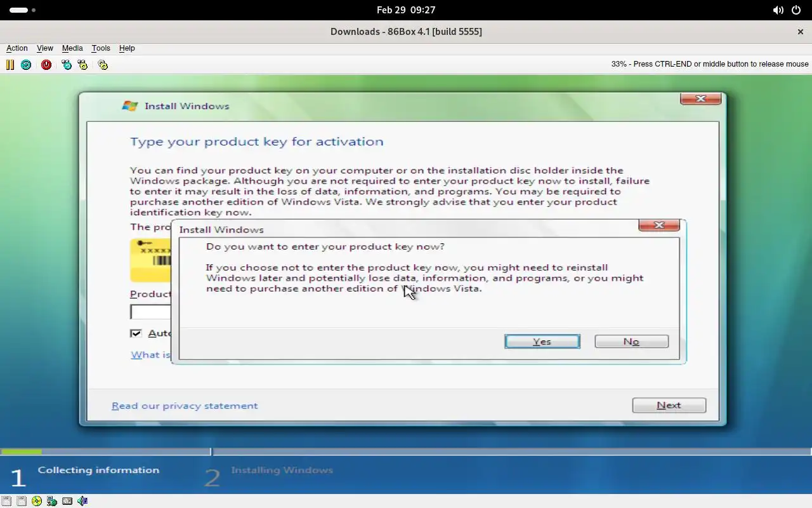Click the red ACPI shutdown power icon

click(x=46, y=65)
